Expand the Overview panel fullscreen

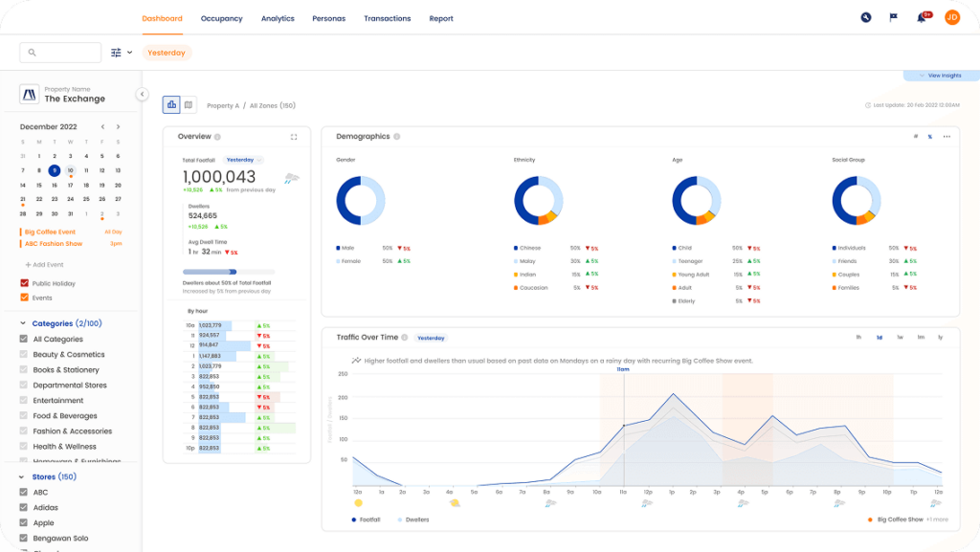[x=294, y=137]
